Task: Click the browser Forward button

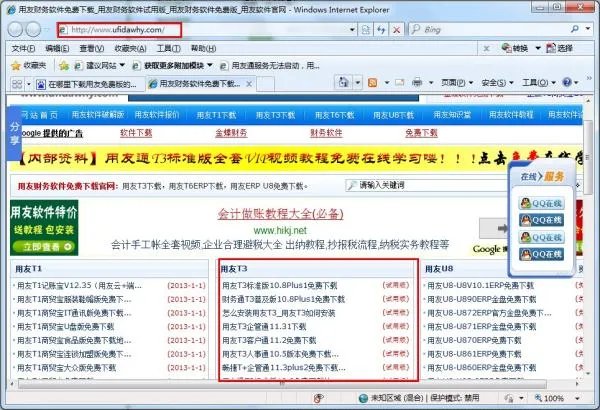Action: 33,29
